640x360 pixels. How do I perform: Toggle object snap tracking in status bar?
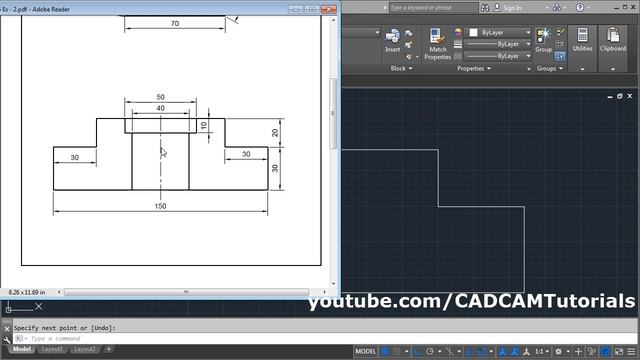click(469, 351)
